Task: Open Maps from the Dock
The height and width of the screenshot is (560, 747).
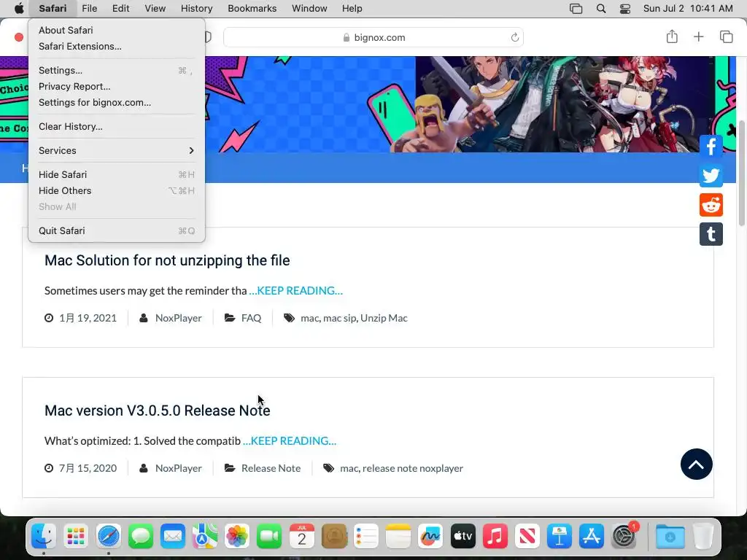Action: [205, 536]
